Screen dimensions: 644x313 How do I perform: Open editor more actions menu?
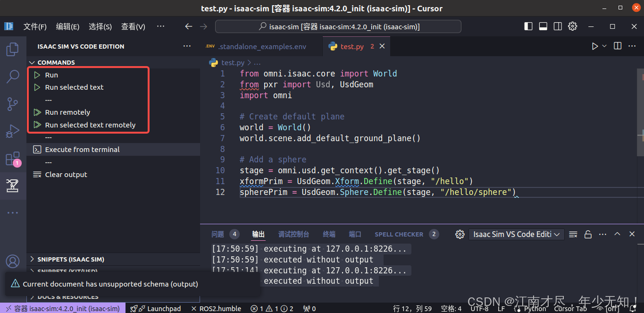click(633, 46)
